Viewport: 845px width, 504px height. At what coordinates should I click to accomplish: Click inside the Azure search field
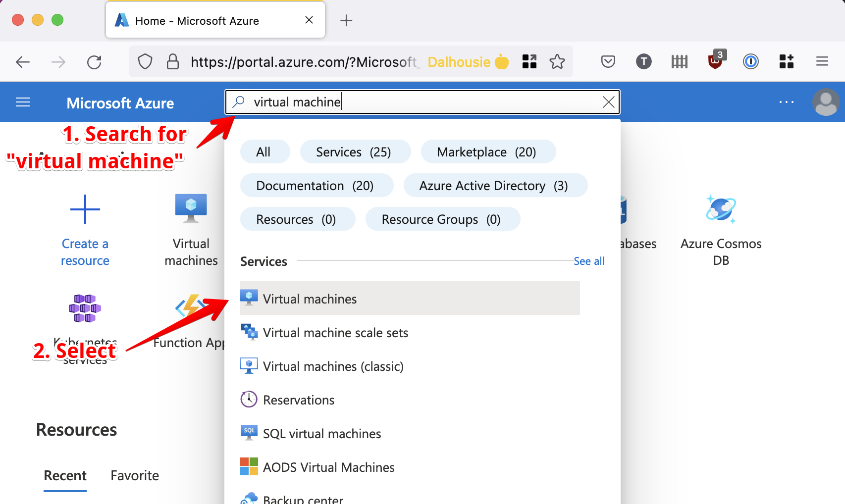(421, 102)
